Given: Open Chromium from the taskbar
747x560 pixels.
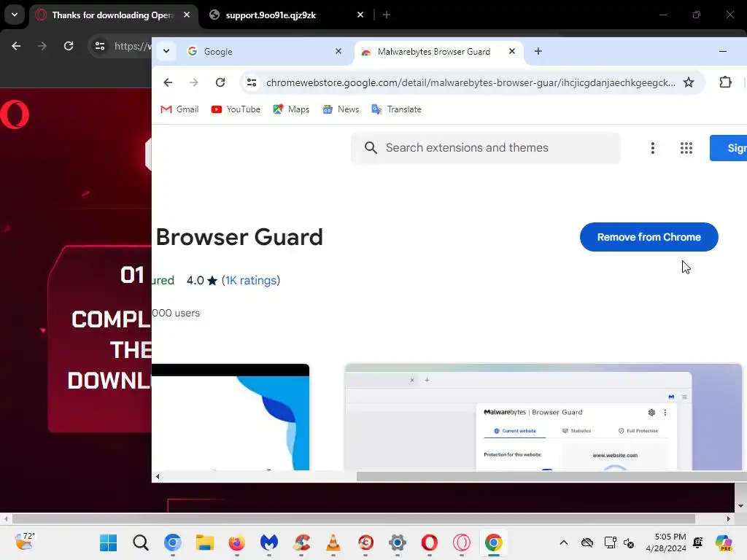Looking at the screenshot, I should 172,542.
